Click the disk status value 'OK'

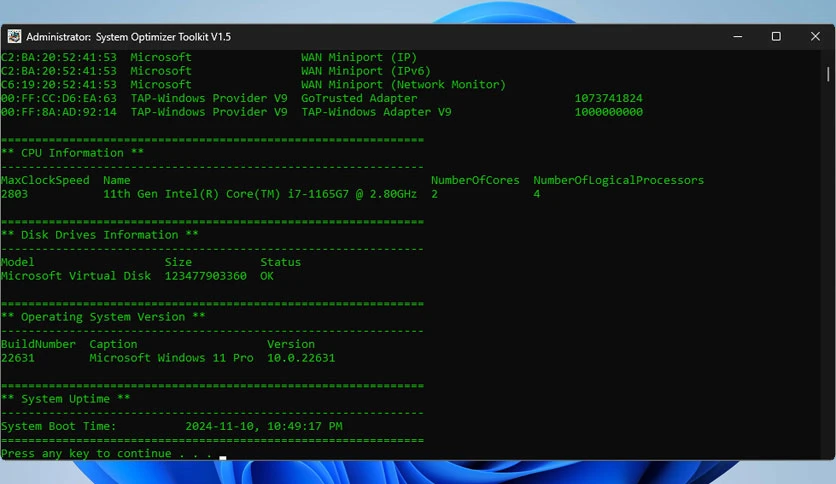(267, 276)
